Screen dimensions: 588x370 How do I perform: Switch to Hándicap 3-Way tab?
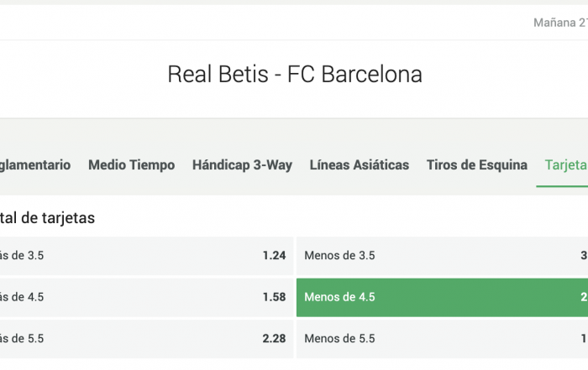point(242,165)
